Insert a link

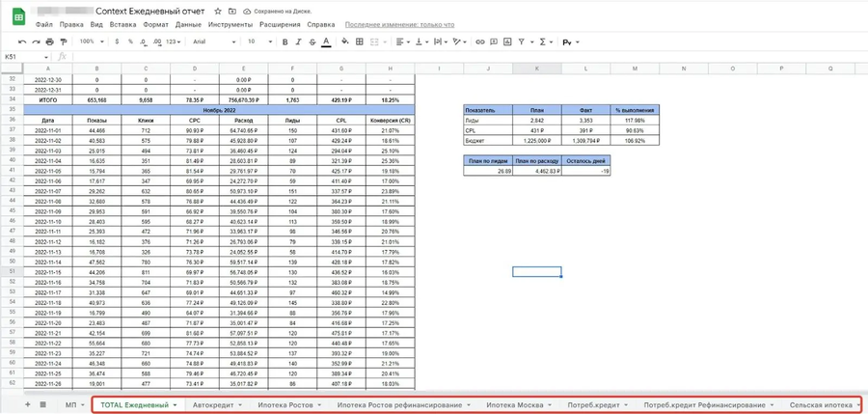click(480, 41)
